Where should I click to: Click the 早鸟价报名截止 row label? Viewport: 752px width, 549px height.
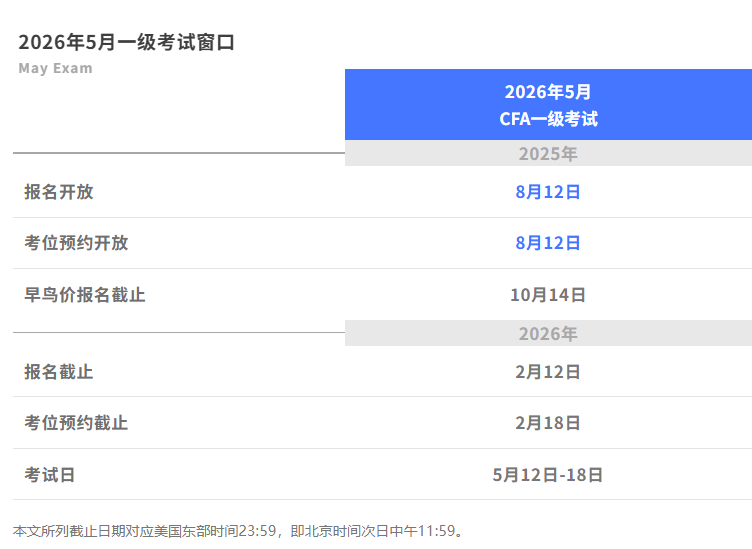click(85, 295)
